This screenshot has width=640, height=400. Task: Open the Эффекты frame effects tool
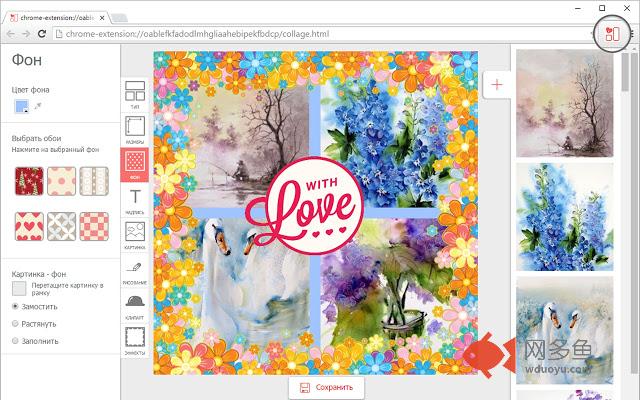(x=135, y=341)
